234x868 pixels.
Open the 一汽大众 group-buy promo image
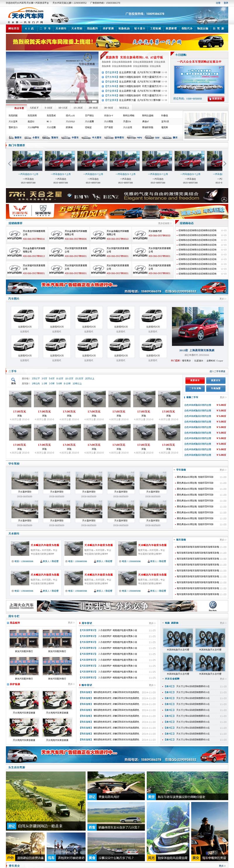pos(199,79)
